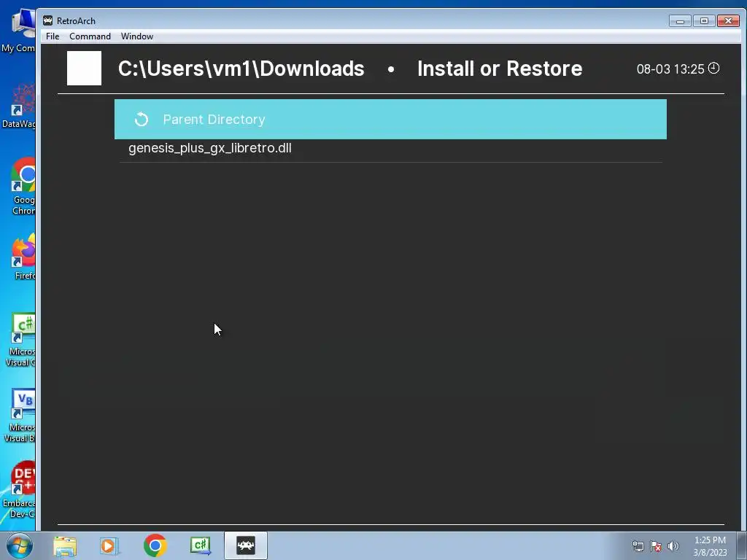747x560 pixels.
Task: Click the taskbar clock showing 1:25 PM
Action: [710, 546]
